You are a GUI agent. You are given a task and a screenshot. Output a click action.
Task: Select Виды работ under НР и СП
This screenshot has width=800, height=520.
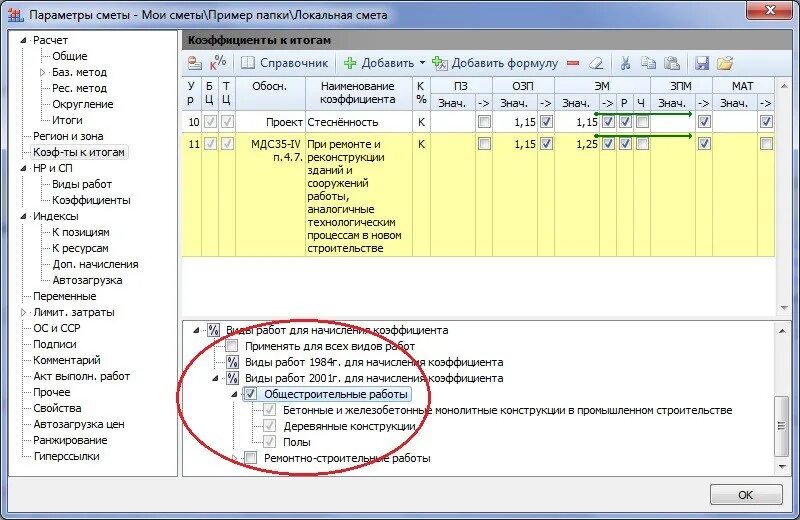[82, 184]
